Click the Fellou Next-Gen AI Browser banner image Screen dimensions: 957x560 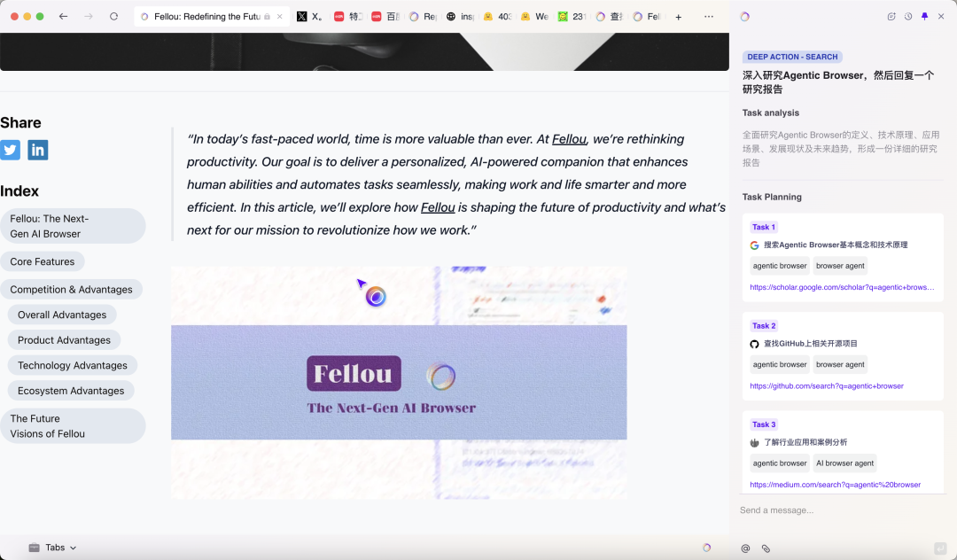click(399, 383)
